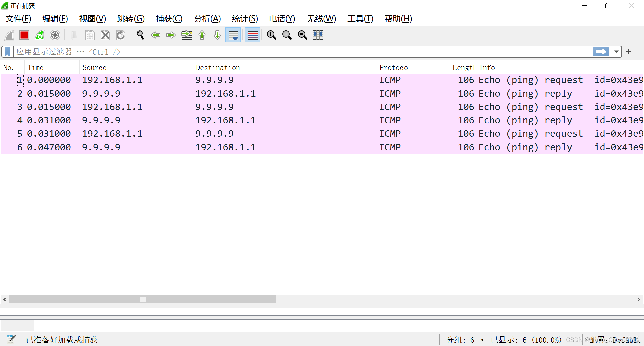Select packet 4 at time 0.031000 reply
This screenshot has width=644, height=346.
tap(322, 120)
